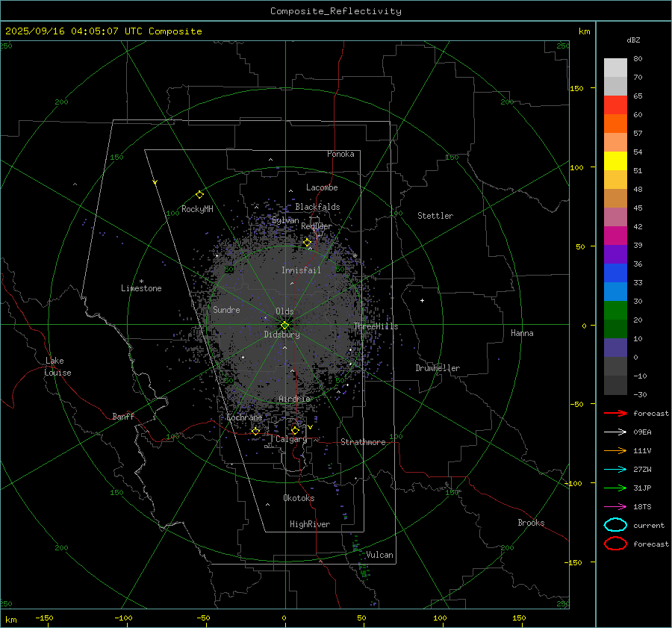The height and width of the screenshot is (628, 672).
Task: Click the white plus marker west of Hanna
Action: (x=422, y=300)
